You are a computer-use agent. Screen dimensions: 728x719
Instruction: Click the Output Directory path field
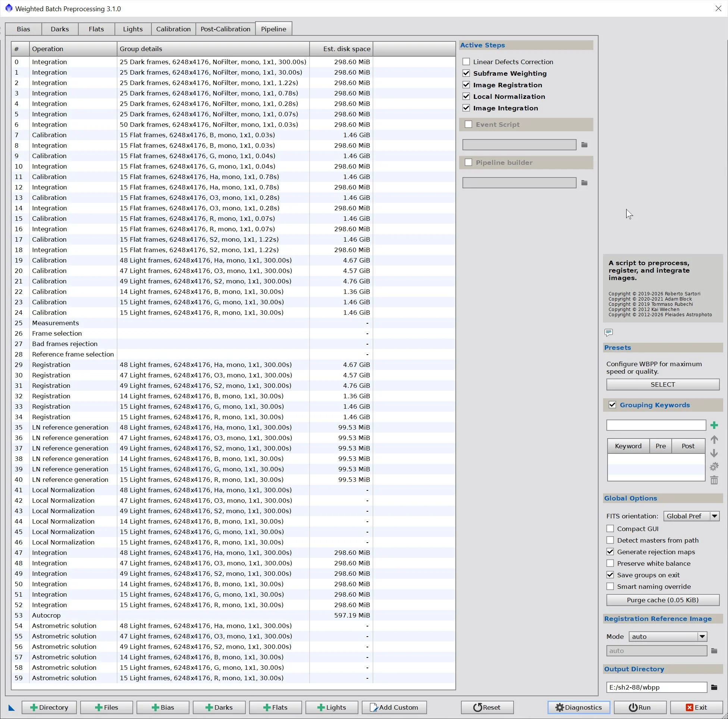click(656, 687)
